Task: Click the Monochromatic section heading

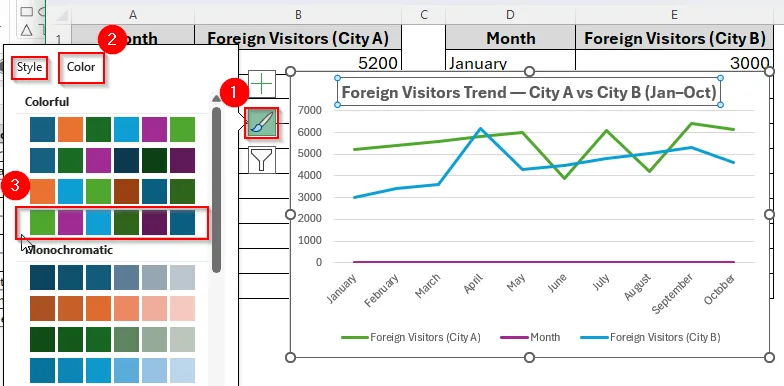Action: point(69,250)
